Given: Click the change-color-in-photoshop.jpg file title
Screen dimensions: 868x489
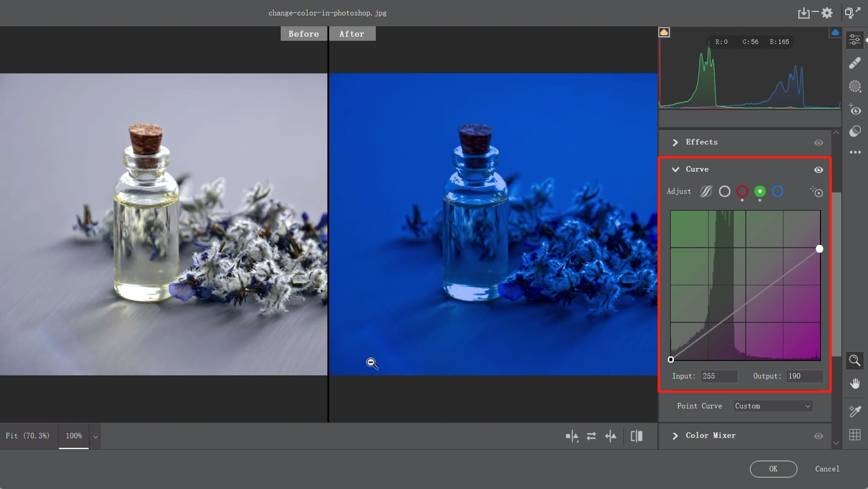Looking at the screenshot, I should (x=328, y=13).
